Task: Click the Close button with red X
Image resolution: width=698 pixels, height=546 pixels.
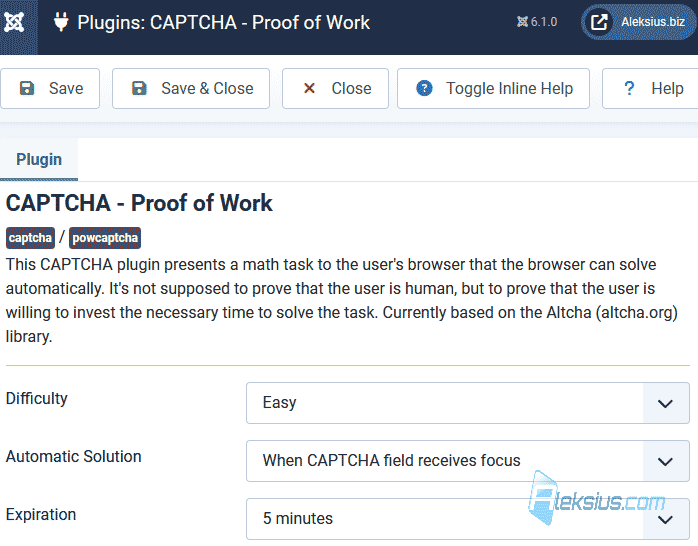Action: tap(336, 89)
